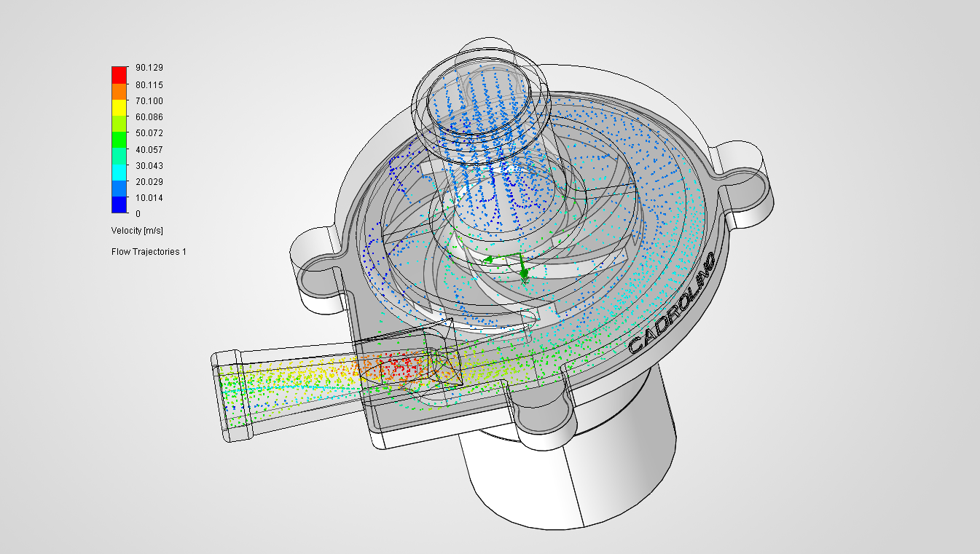980x554 pixels.
Task: Click the legend value 30.043
Action: [149, 165]
